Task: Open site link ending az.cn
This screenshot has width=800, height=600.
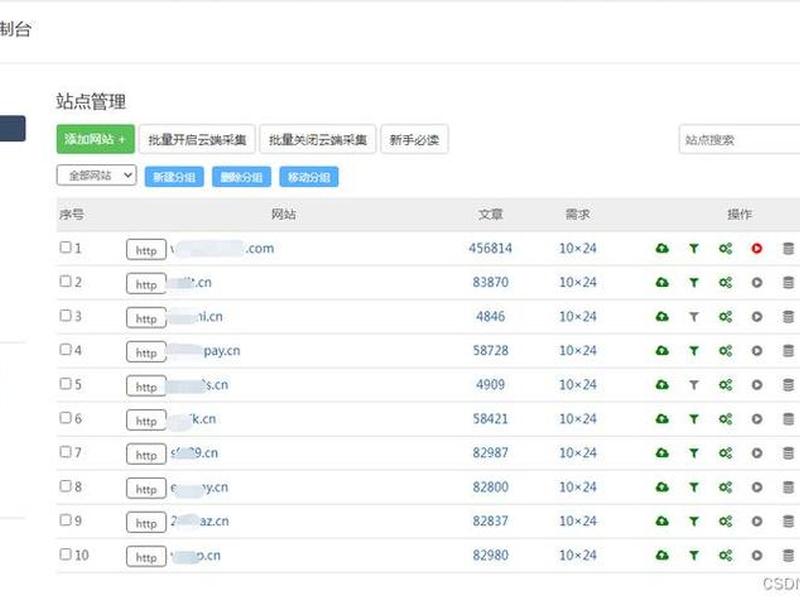Action: (199, 521)
